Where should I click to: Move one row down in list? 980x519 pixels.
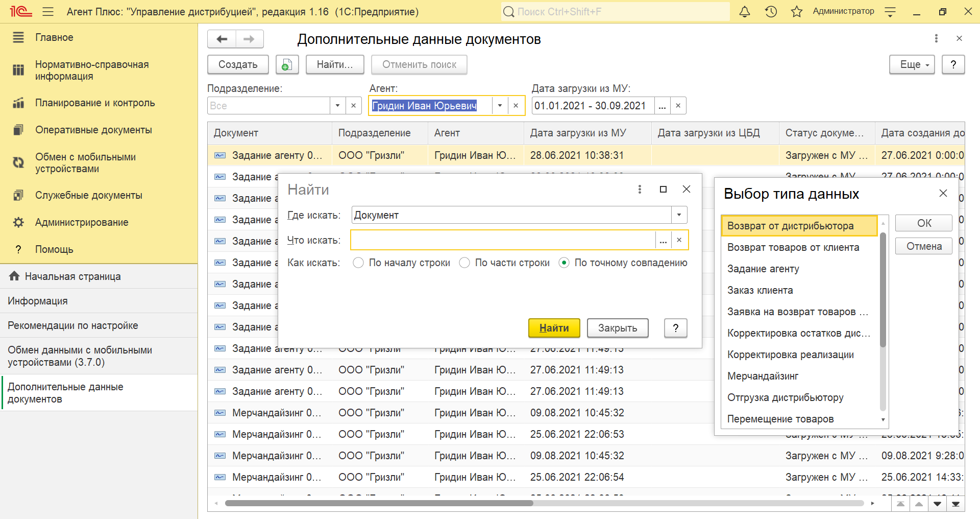[x=937, y=504]
